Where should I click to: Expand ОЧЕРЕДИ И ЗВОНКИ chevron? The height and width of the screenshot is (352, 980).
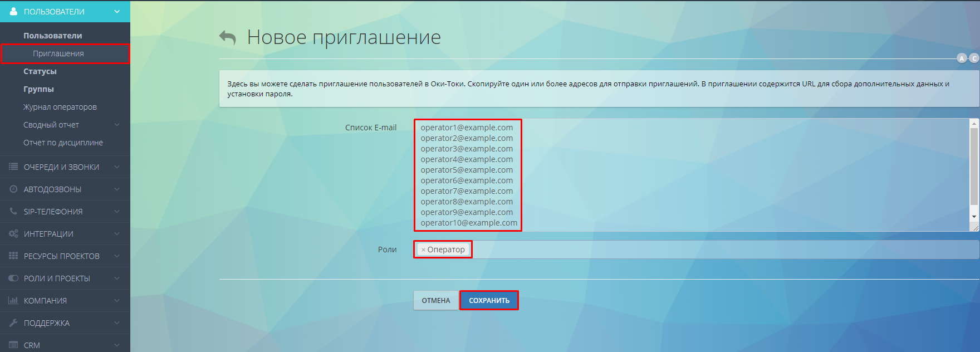pos(117,167)
